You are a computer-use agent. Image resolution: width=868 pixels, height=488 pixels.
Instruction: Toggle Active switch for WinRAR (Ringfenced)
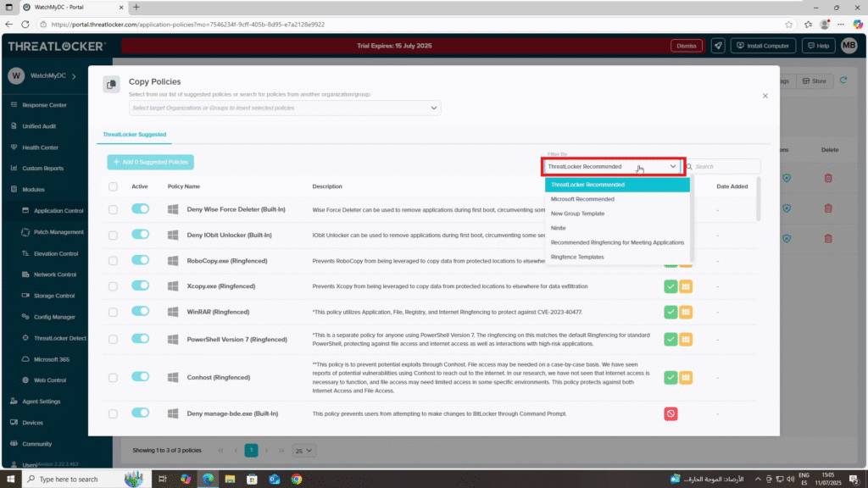tap(141, 312)
